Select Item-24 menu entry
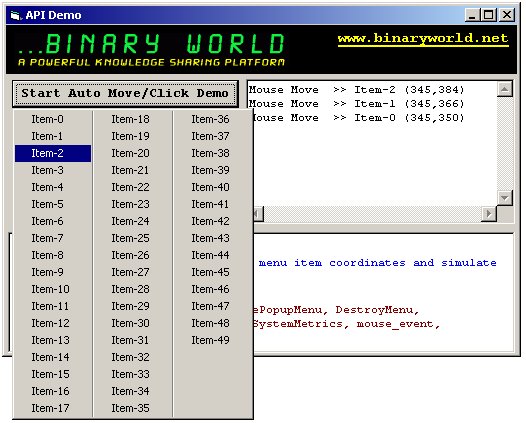This screenshot has height=423, width=526. coord(133,221)
